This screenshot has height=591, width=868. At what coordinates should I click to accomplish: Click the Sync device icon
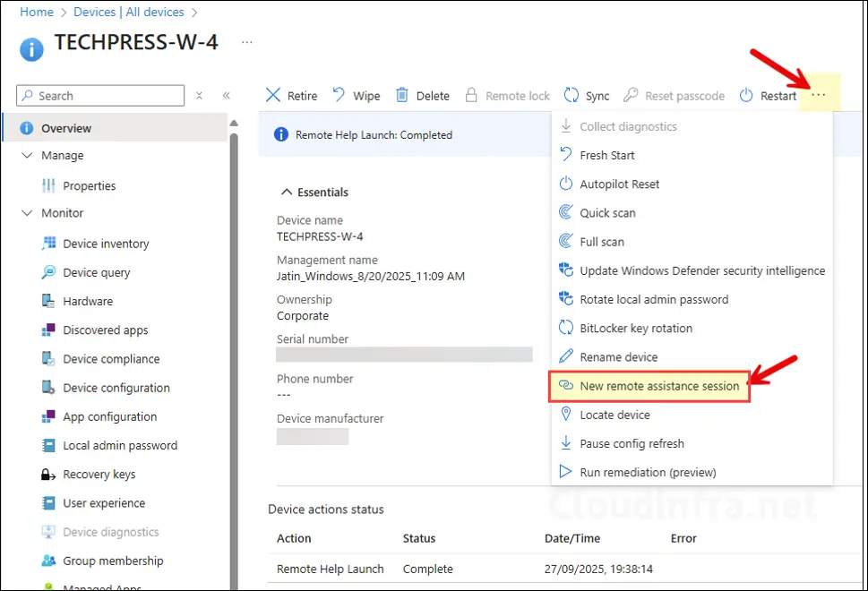[572, 96]
